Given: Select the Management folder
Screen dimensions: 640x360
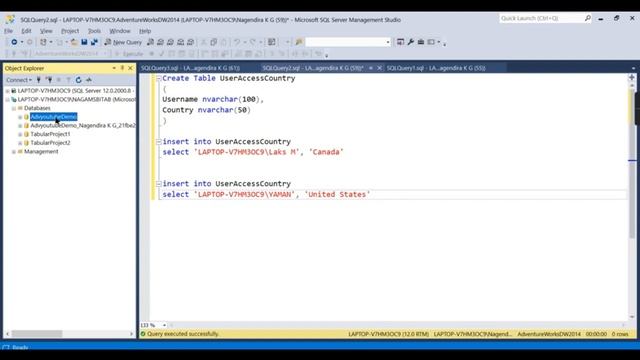Looking at the screenshot, I should pyautogui.click(x=41, y=151).
